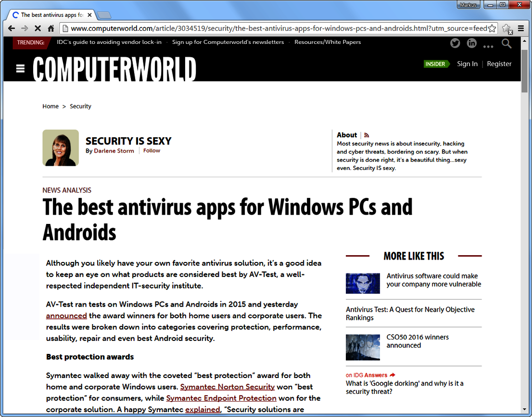Open the search magnifier icon

coord(507,44)
